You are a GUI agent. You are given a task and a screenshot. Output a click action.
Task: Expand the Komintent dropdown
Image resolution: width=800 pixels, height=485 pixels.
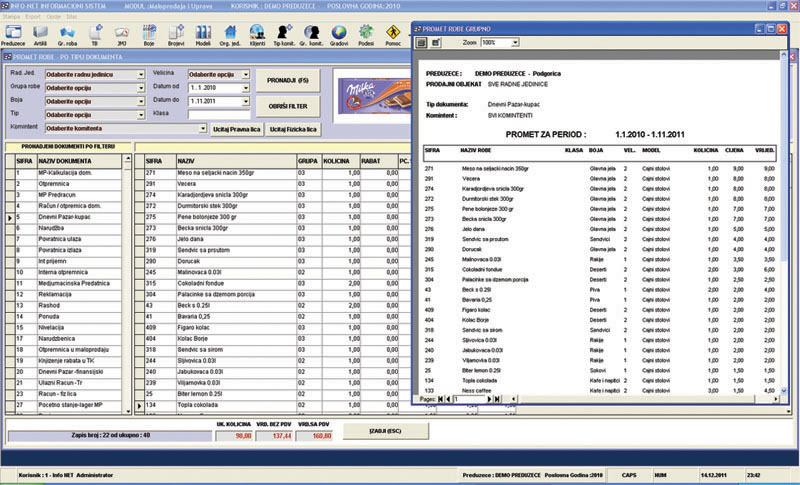click(x=203, y=129)
